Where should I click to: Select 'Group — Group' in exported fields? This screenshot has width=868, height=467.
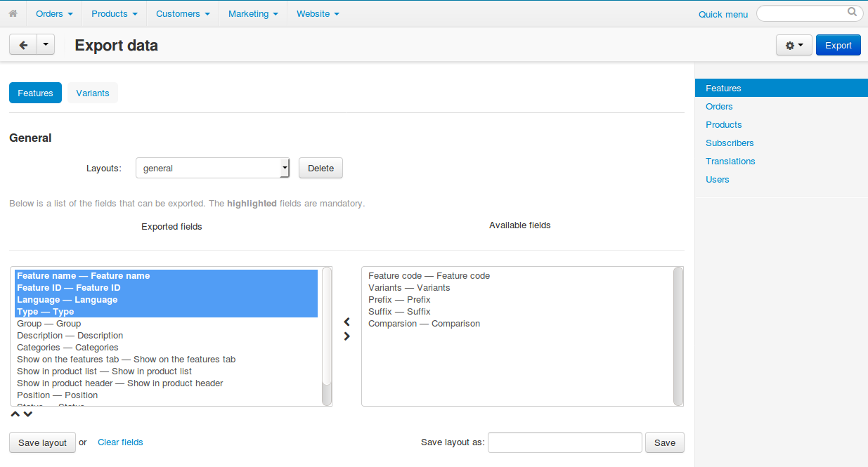166,324
